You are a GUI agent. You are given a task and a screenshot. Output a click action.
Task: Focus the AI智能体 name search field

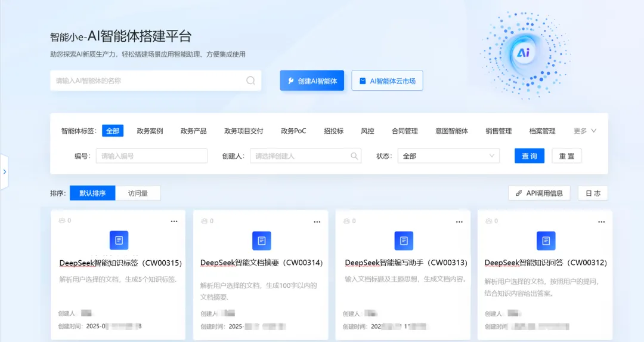[156, 81]
